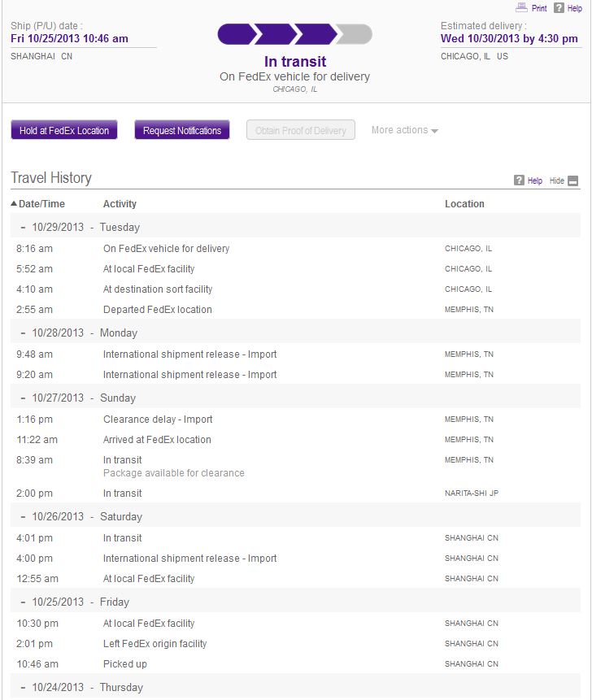This screenshot has width=592, height=700.
Task: Collapse the 10/25/2013 Friday group
Action: click(x=23, y=602)
